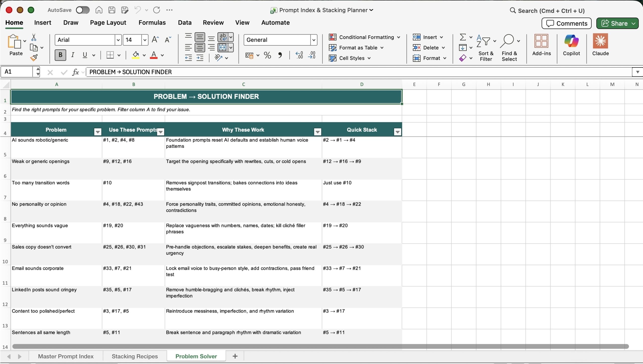Launch the Claude add-in
This screenshot has height=364, width=643.
click(600, 45)
